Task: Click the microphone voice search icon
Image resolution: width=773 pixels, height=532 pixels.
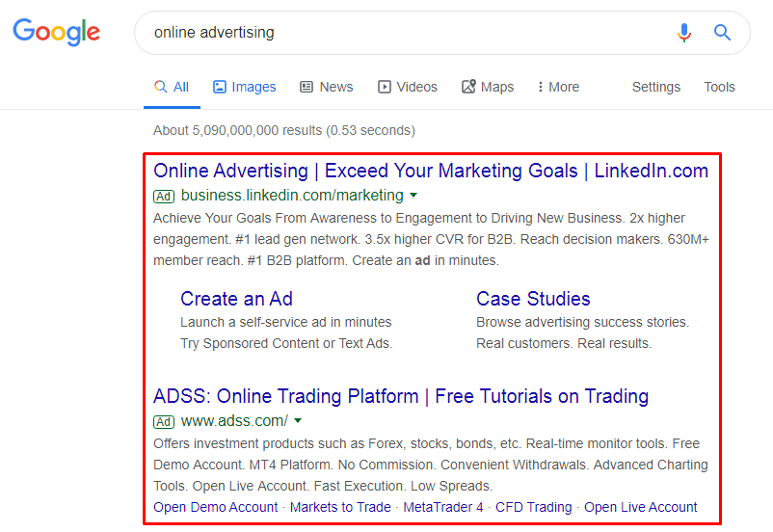Action: pyautogui.click(x=683, y=33)
